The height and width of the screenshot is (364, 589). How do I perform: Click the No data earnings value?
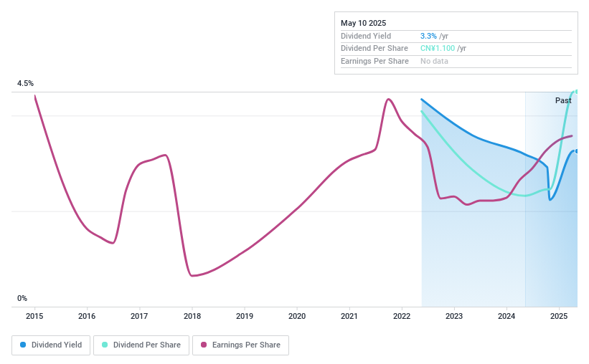tap(434, 61)
